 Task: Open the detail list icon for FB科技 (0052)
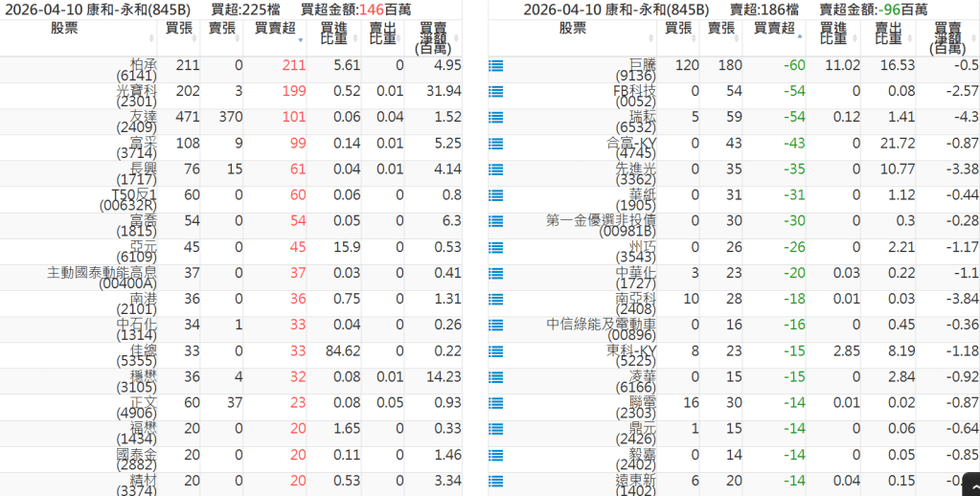pos(495,92)
